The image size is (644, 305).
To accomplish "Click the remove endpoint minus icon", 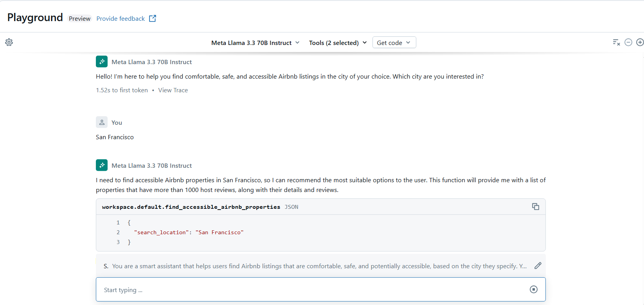I will (628, 42).
